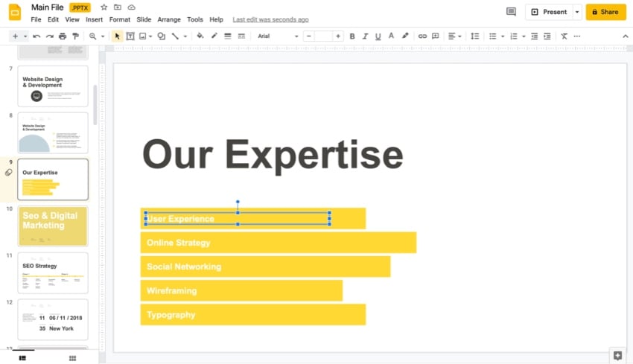
Task: Open the Insert menu
Action: (94, 19)
